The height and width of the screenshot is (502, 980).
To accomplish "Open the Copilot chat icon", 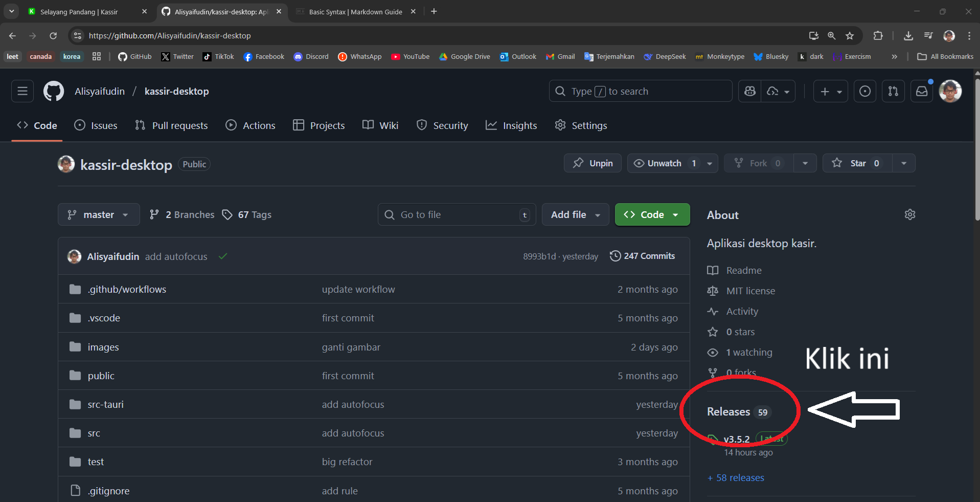I will point(750,92).
